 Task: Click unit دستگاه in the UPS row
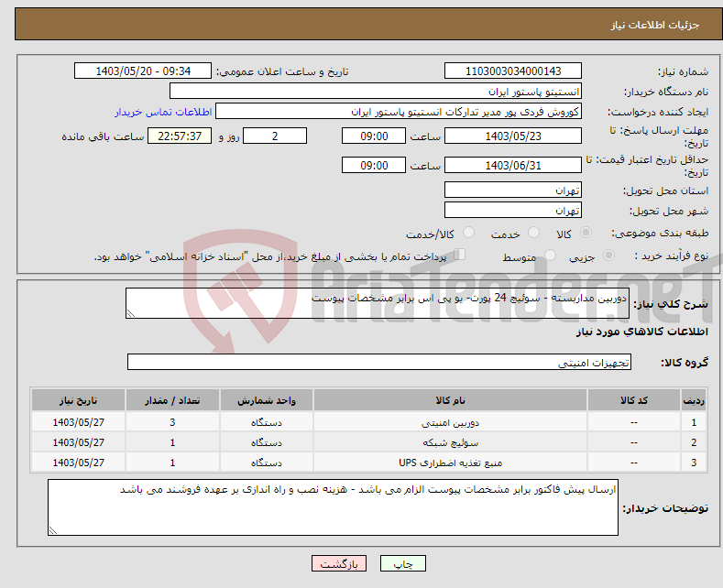267,463
